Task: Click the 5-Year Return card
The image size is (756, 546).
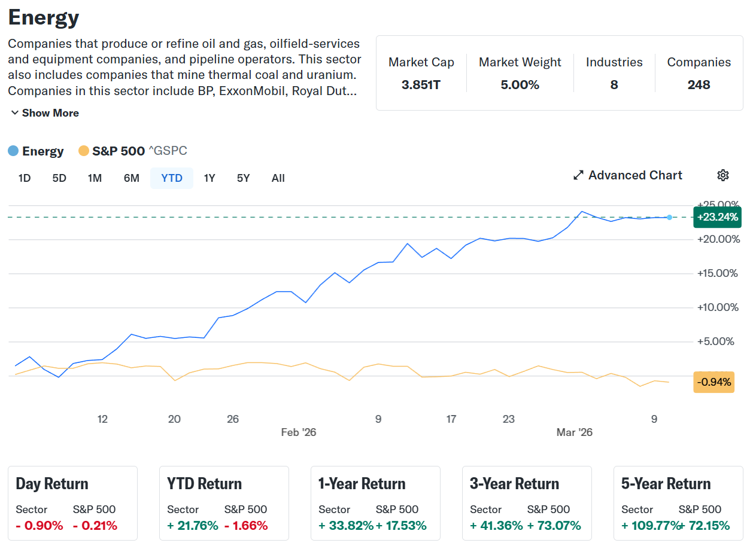Action: pos(678,503)
